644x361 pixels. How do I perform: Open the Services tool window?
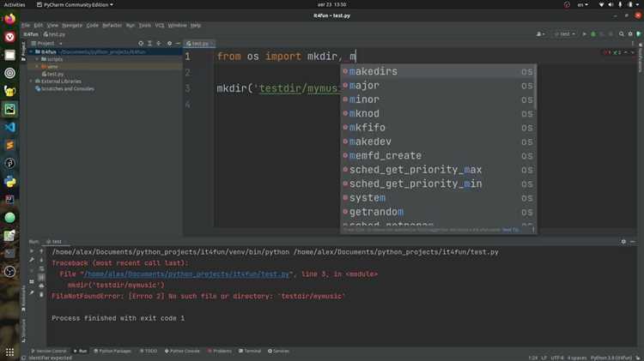pos(278,352)
